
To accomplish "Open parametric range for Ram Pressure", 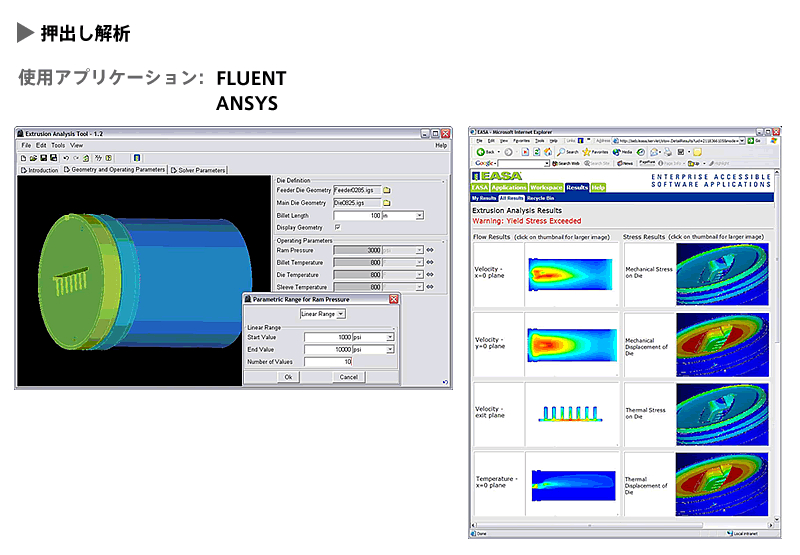I will pyautogui.click(x=430, y=250).
